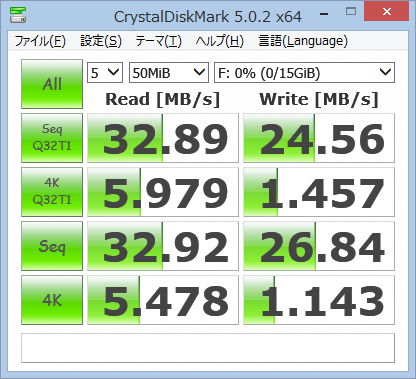Click the Seq Q32T1 read result 32.89
This screenshot has height=379, width=416.
pyautogui.click(x=163, y=138)
